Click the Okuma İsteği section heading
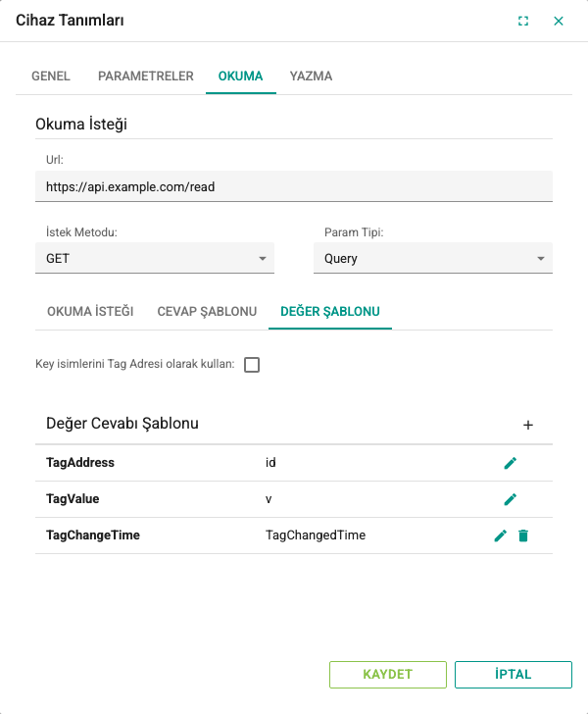588x714 pixels. [x=81, y=124]
